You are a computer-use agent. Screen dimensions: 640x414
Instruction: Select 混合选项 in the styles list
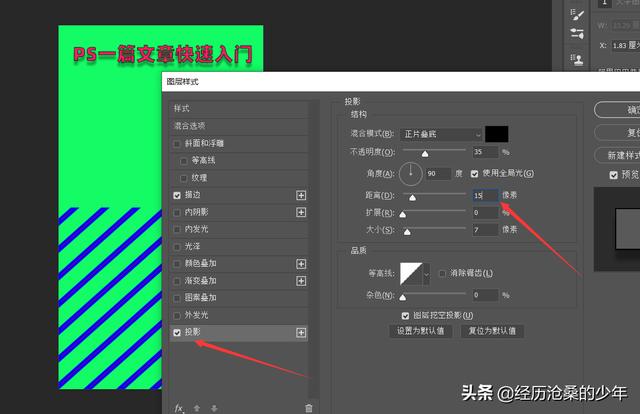pos(239,126)
